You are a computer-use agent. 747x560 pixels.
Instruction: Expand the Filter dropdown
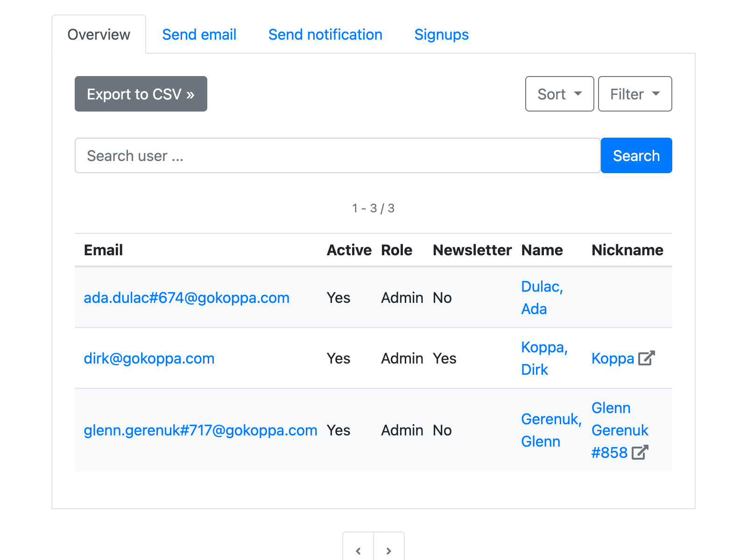(x=634, y=94)
